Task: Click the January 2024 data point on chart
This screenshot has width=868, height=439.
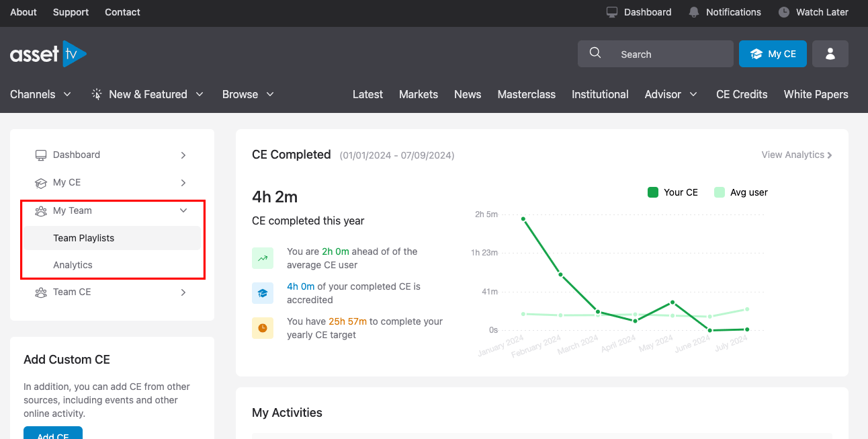Action: point(523,218)
